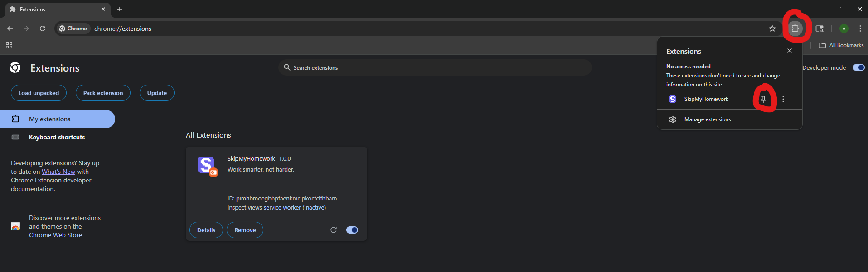Click the browser back arrow
Image resolution: width=868 pixels, height=272 pixels.
point(10,29)
